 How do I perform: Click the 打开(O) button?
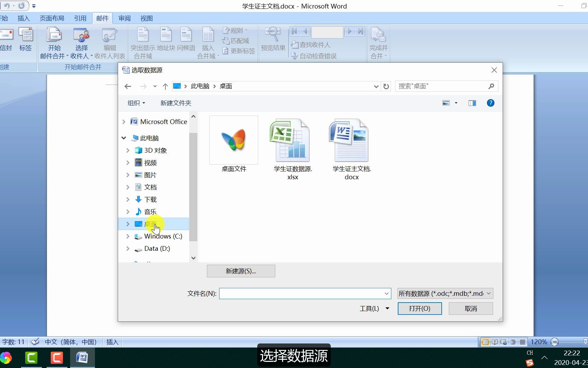point(420,308)
